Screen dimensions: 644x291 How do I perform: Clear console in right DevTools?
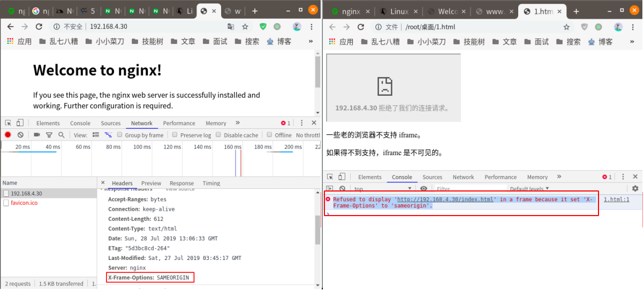343,189
